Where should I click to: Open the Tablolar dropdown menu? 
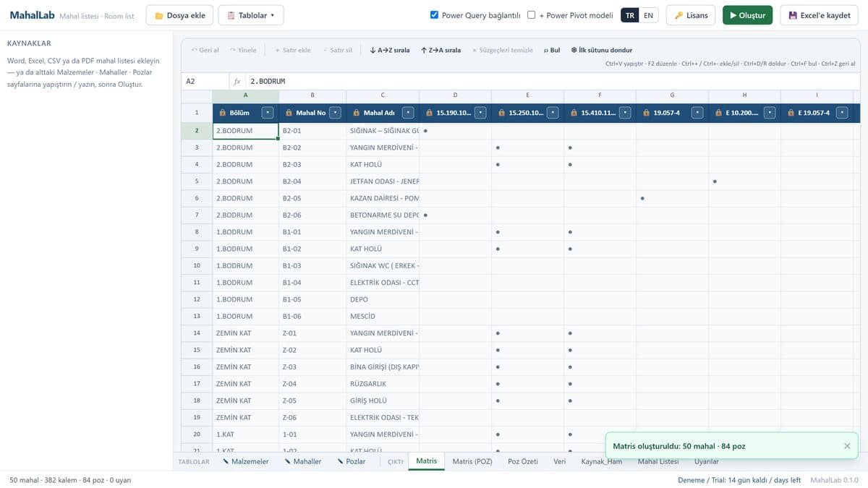coord(251,15)
